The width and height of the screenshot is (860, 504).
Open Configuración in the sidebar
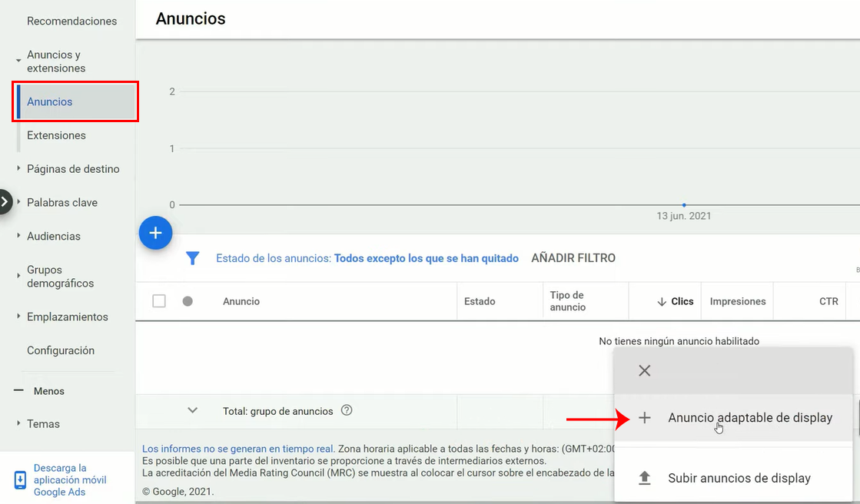(61, 350)
